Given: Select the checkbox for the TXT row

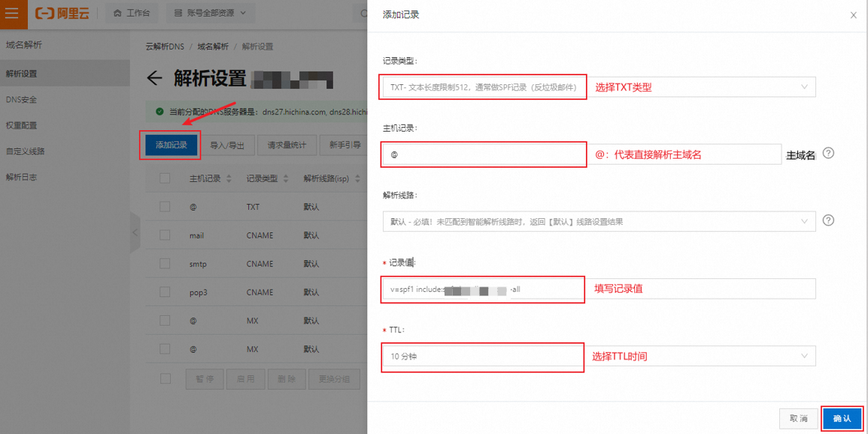Looking at the screenshot, I should tap(165, 207).
